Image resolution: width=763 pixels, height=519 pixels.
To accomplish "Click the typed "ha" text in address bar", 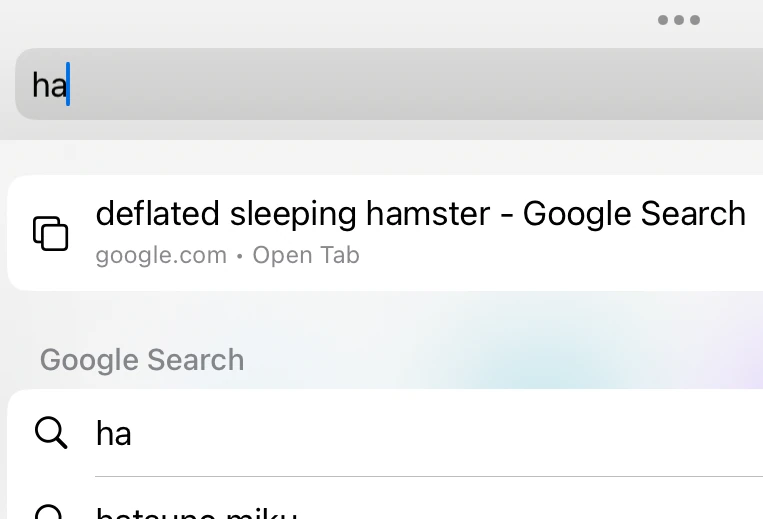I will (x=47, y=85).
